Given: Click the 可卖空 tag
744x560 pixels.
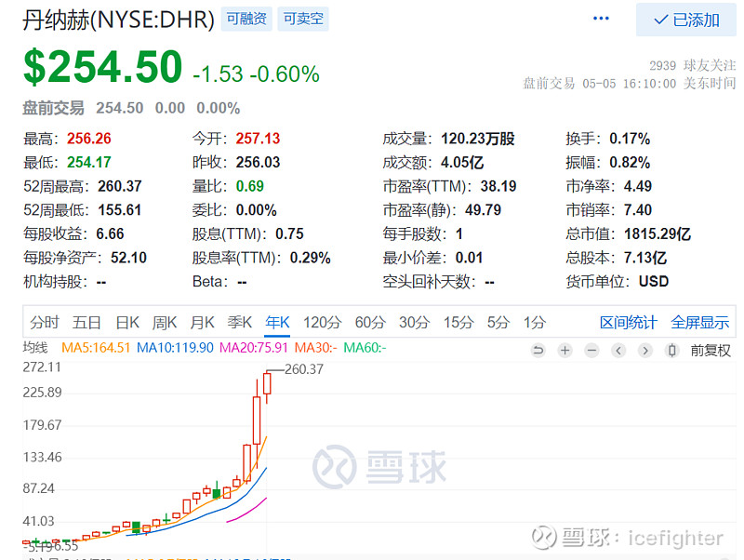Looking at the screenshot, I should [x=303, y=19].
